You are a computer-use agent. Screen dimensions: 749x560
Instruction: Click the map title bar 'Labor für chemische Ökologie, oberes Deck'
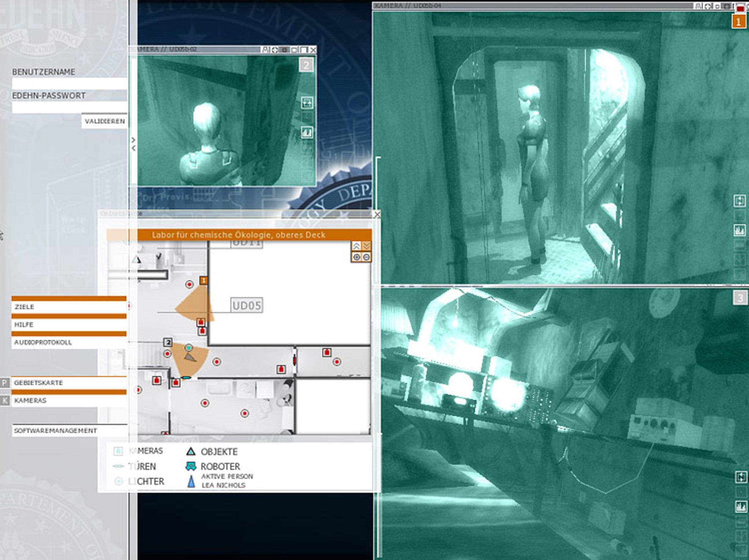click(x=239, y=235)
